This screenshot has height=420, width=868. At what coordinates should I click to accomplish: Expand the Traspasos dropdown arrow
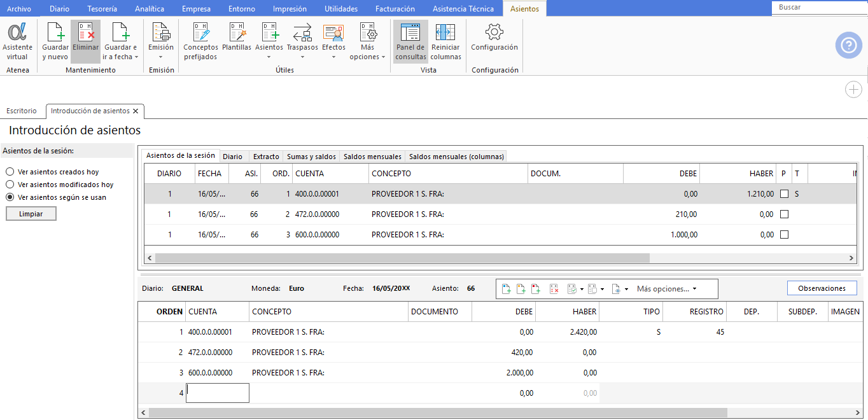point(302,57)
